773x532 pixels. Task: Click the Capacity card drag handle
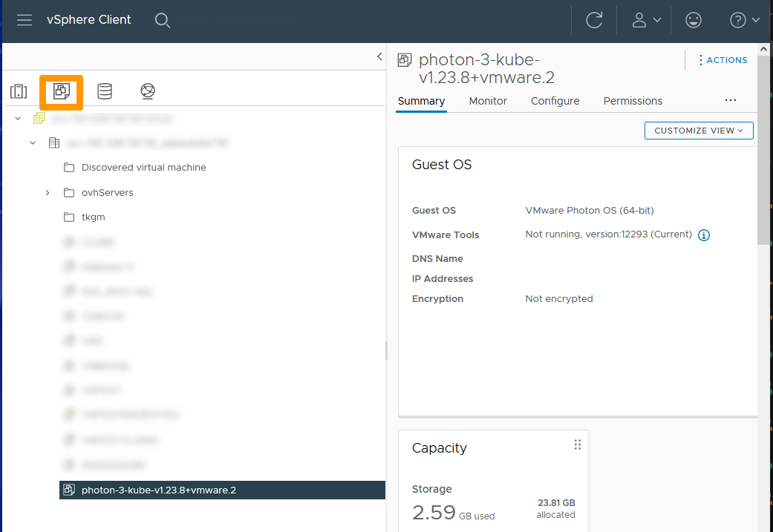point(577,444)
